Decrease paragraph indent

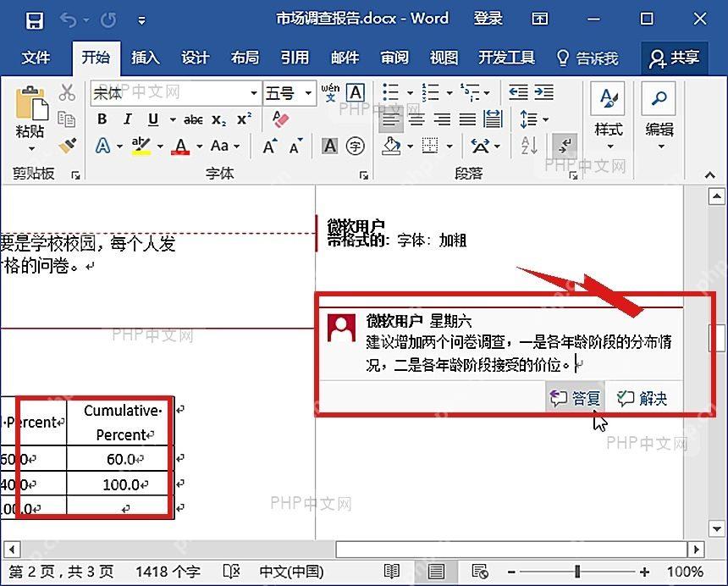point(518,92)
